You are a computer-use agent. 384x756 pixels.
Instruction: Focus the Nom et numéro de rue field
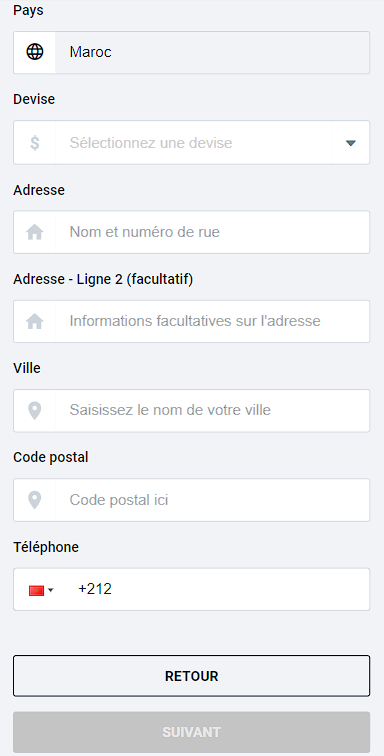pyautogui.click(x=212, y=232)
